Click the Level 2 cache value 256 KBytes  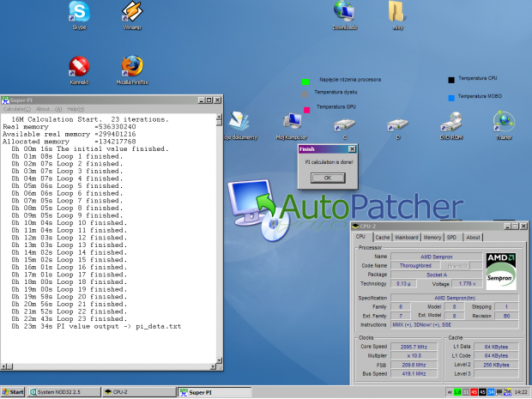click(496, 365)
